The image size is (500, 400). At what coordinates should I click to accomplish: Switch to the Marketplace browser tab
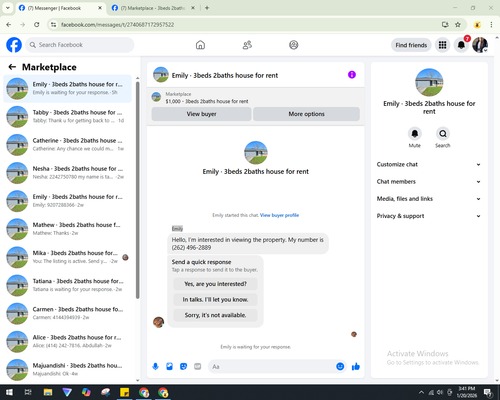point(153,8)
